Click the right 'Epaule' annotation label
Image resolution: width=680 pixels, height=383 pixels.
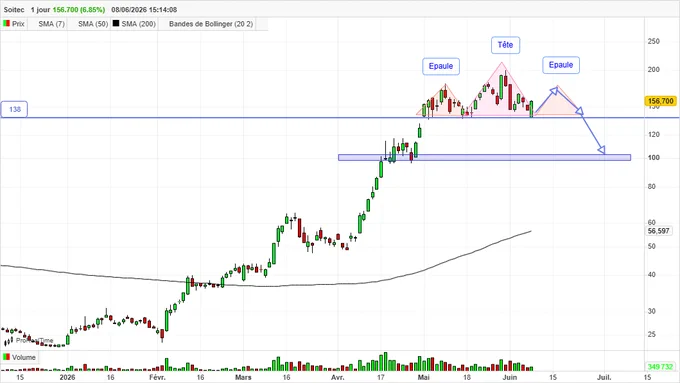pos(561,65)
